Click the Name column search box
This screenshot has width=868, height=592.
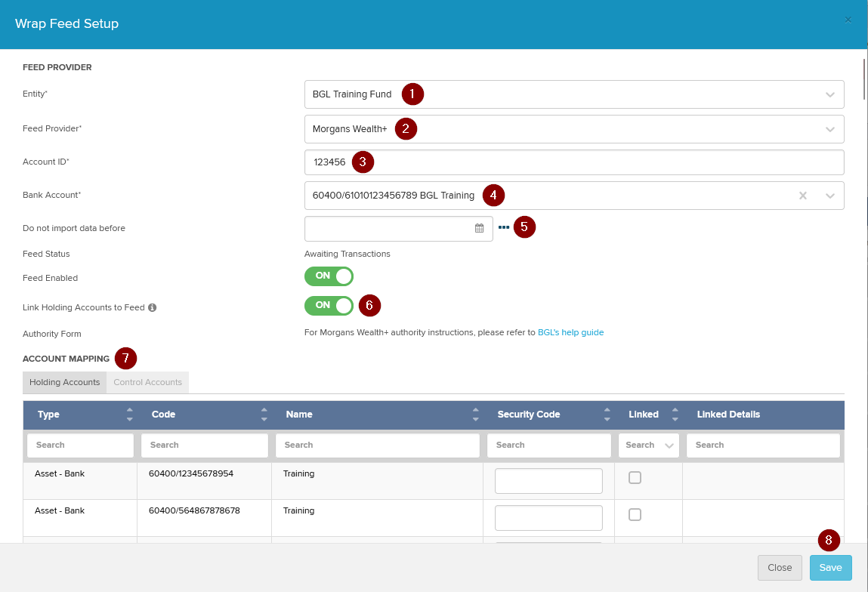click(378, 446)
